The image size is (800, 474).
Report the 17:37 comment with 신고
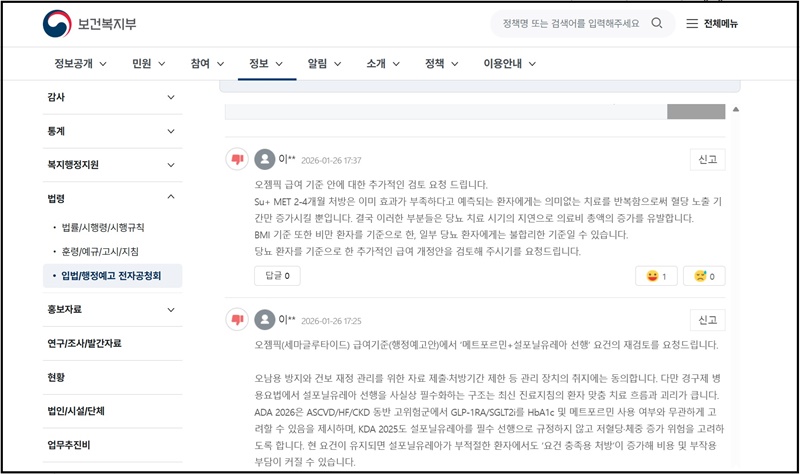[707, 160]
